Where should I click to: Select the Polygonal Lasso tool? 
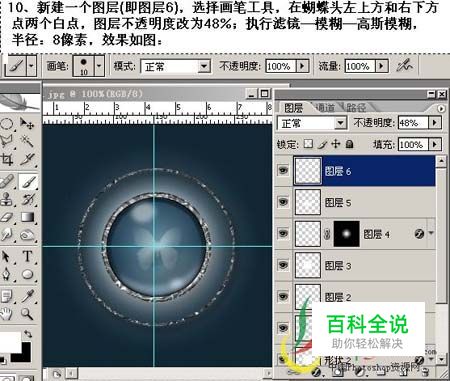7,142
